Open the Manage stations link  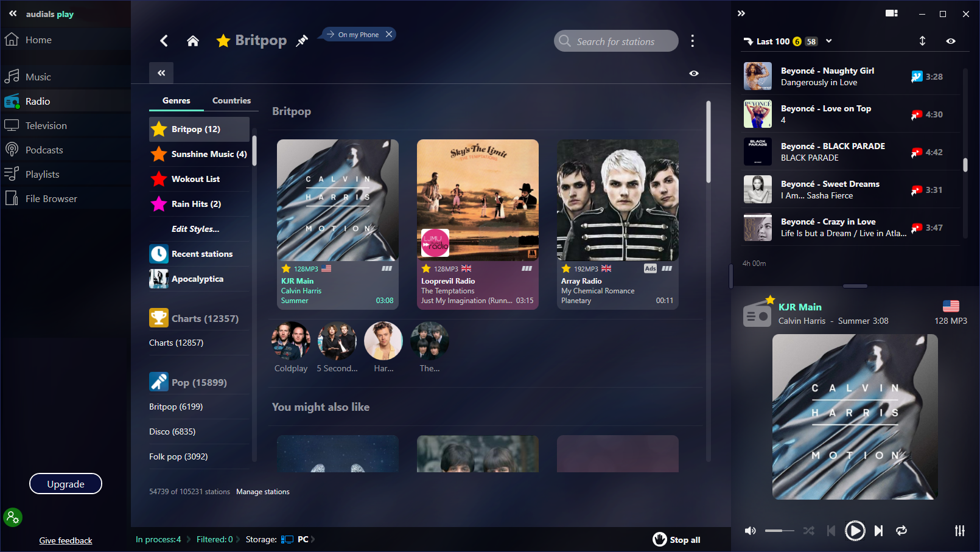(x=263, y=492)
